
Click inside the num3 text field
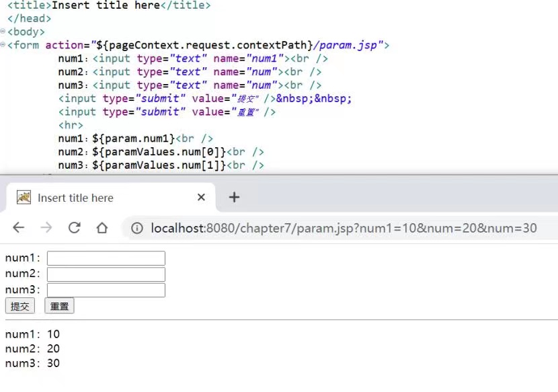pos(106,289)
